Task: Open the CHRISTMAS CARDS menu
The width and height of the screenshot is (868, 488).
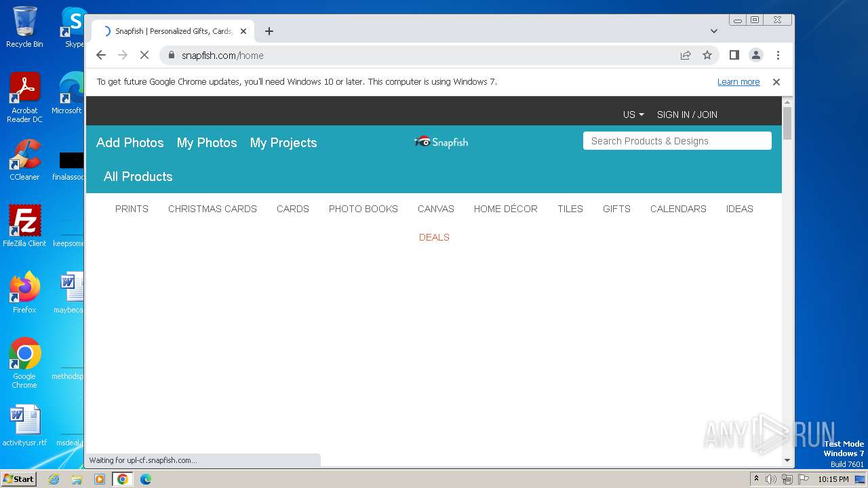Action: [x=212, y=209]
